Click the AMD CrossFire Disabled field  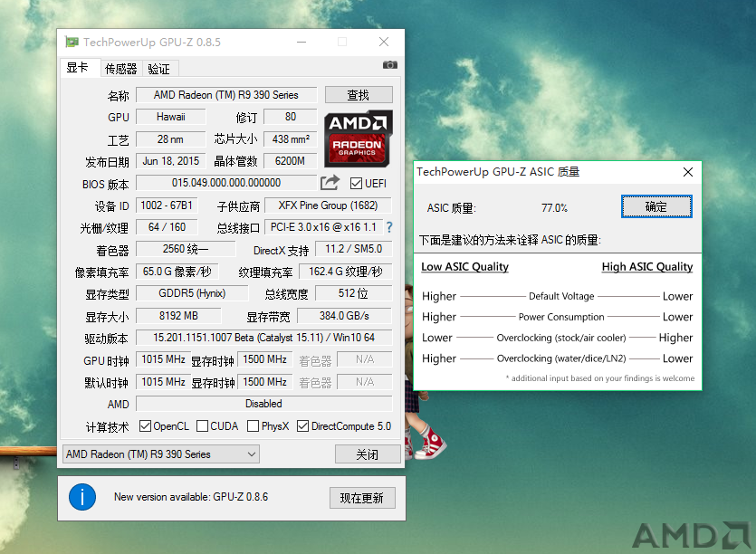coord(264,404)
